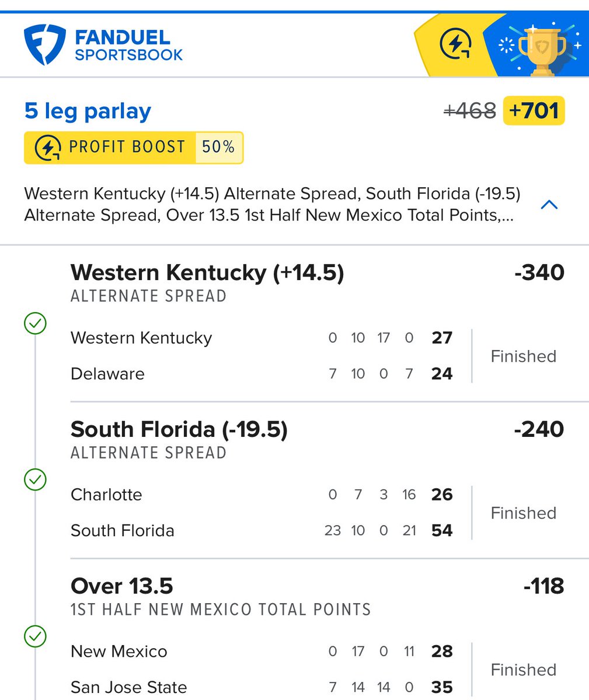Select the South Florida (-19.5) leg heading
589x700 pixels.
pyautogui.click(x=179, y=429)
